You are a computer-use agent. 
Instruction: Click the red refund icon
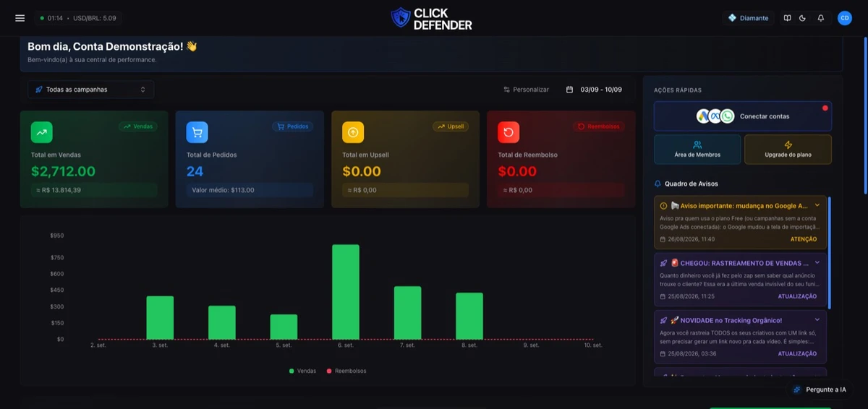coord(509,132)
